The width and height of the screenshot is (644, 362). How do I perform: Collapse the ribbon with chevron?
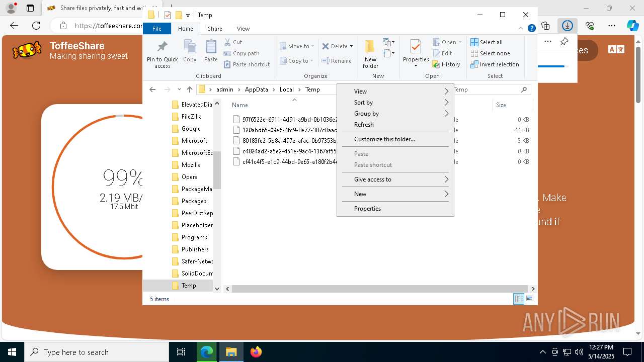click(x=522, y=29)
